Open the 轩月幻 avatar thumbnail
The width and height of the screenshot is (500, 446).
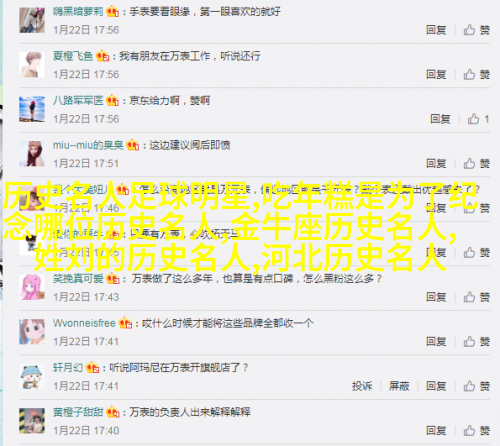32,377
